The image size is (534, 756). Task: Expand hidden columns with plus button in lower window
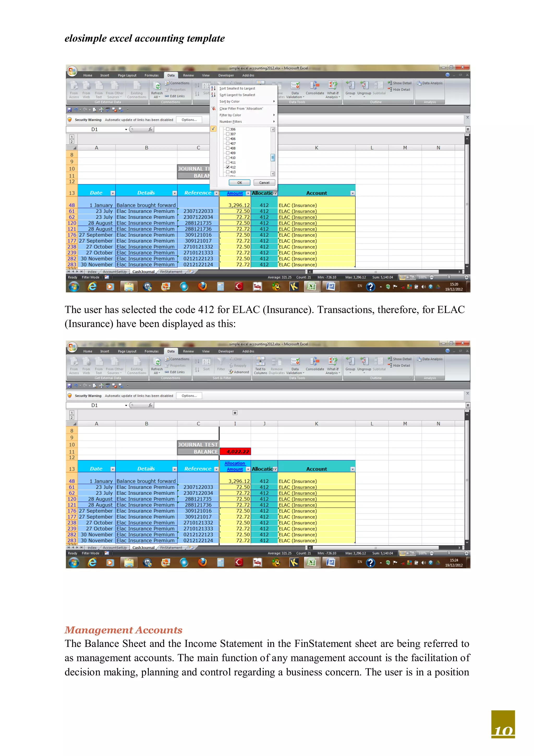(x=235, y=413)
